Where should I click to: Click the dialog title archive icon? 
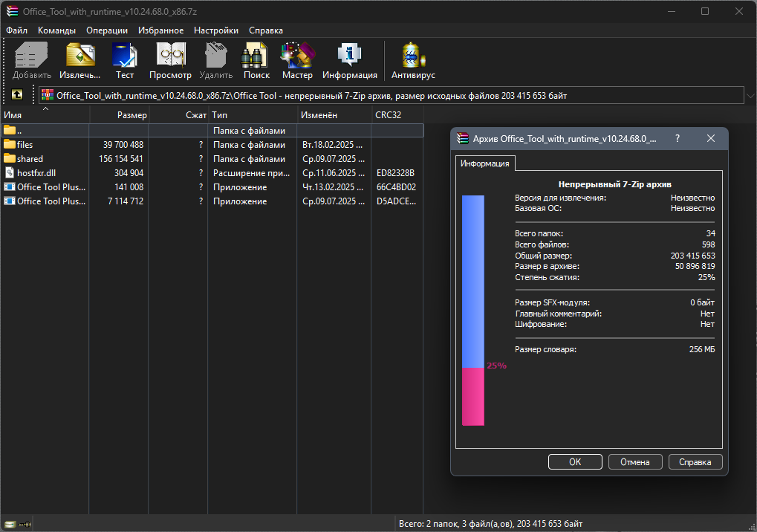pos(463,138)
